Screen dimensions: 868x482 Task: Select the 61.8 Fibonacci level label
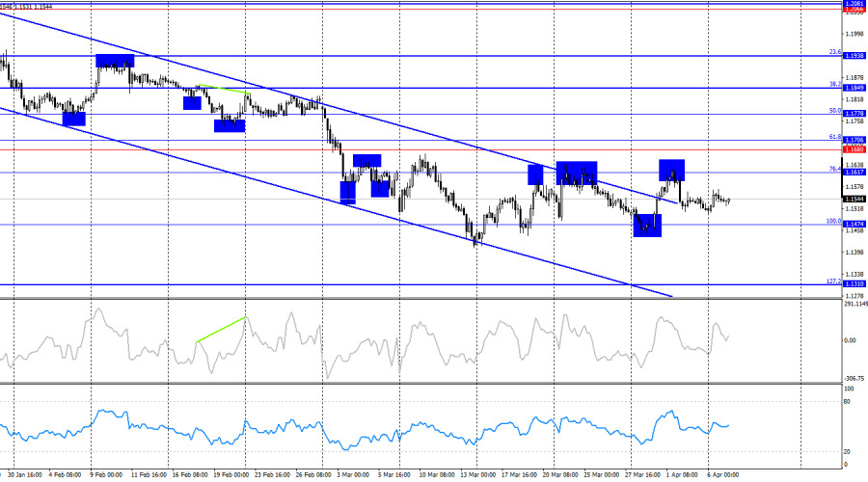point(835,137)
